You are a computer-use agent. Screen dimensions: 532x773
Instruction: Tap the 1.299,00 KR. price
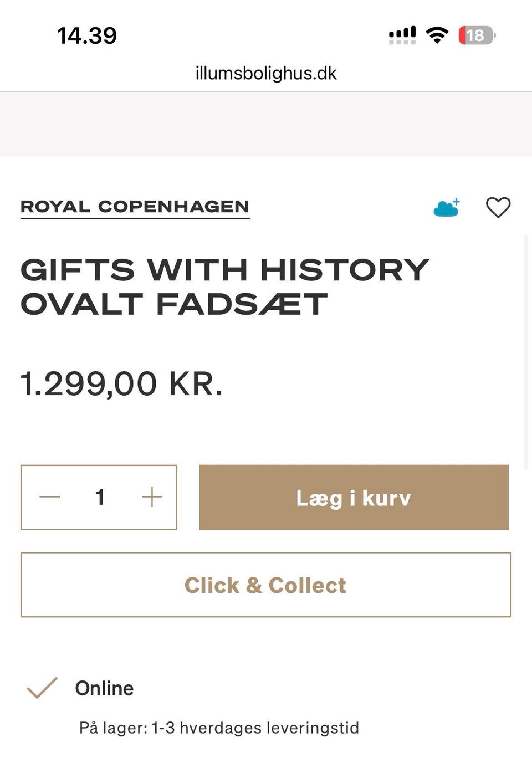pos(121,383)
